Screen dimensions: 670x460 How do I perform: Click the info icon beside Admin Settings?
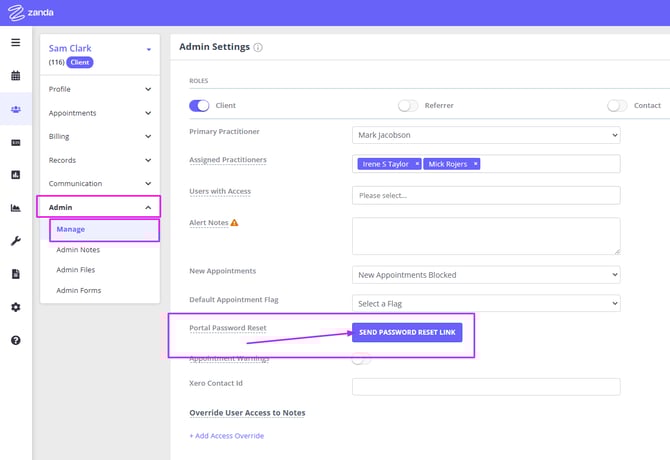pos(258,47)
